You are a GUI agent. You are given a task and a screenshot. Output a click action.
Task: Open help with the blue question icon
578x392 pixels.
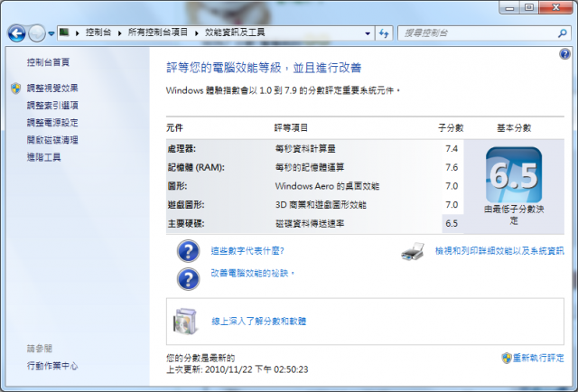(564, 54)
